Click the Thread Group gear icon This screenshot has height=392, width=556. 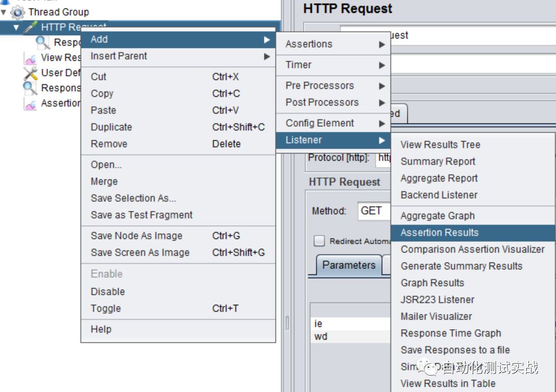pyautogui.click(x=18, y=12)
